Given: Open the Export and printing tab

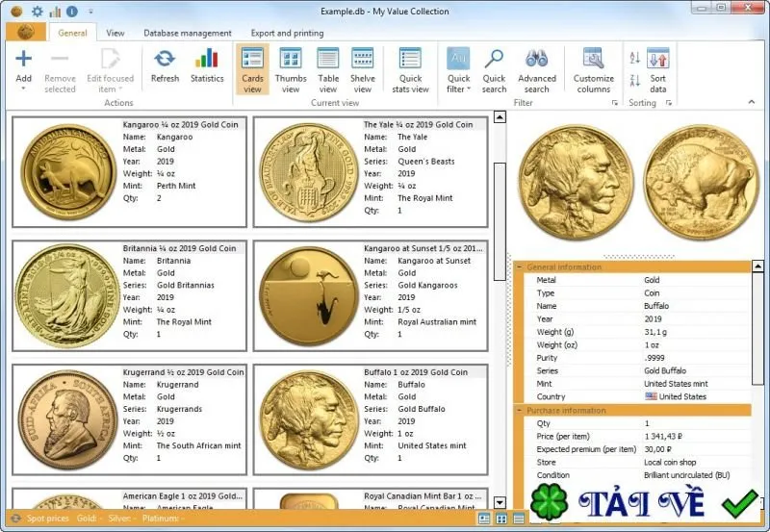Looking at the screenshot, I should coord(287,33).
